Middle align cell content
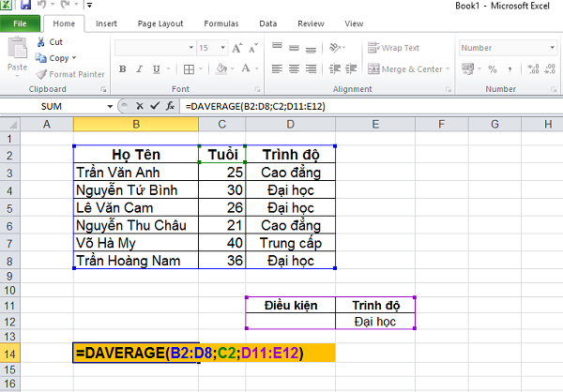Screen dimensions: 563x392 pyautogui.click(x=294, y=48)
